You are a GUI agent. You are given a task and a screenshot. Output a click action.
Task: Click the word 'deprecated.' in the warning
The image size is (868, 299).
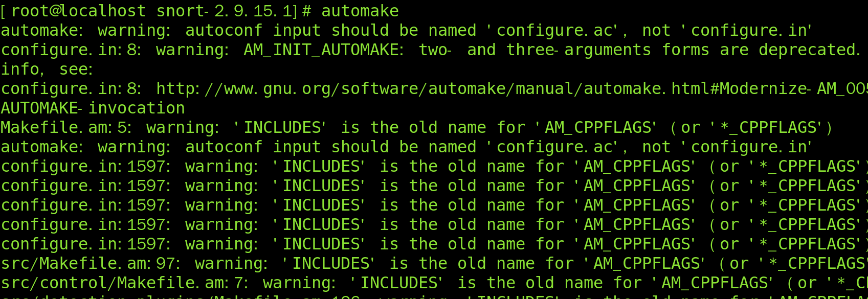[x=810, y=50]
